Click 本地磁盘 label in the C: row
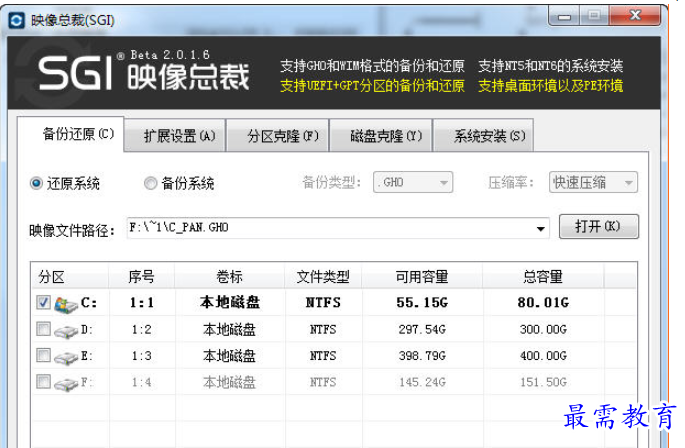This screenshot has height=448, width=685. click(x=229, y=302)
